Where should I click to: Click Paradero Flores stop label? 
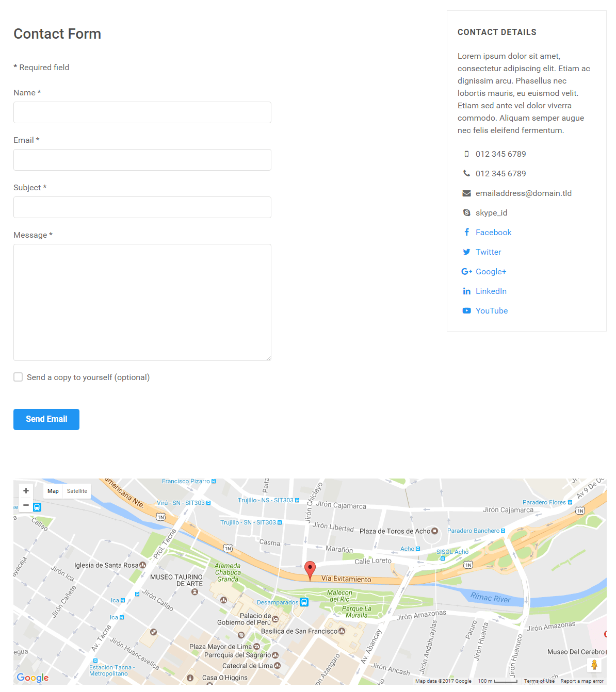544,502
